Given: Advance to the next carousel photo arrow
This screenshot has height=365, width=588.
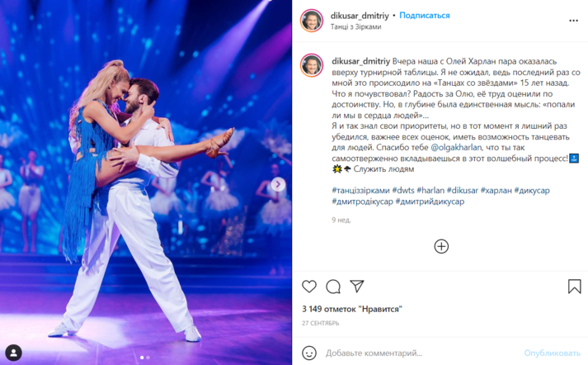Looking at the screenshot, I should [x=278, y=184].
